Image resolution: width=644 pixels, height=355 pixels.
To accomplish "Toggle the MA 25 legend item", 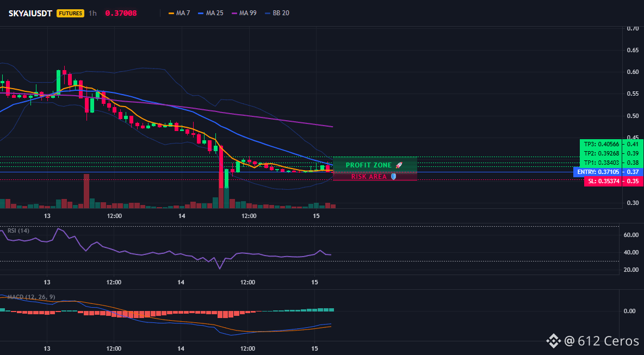I will pos(210,13).
